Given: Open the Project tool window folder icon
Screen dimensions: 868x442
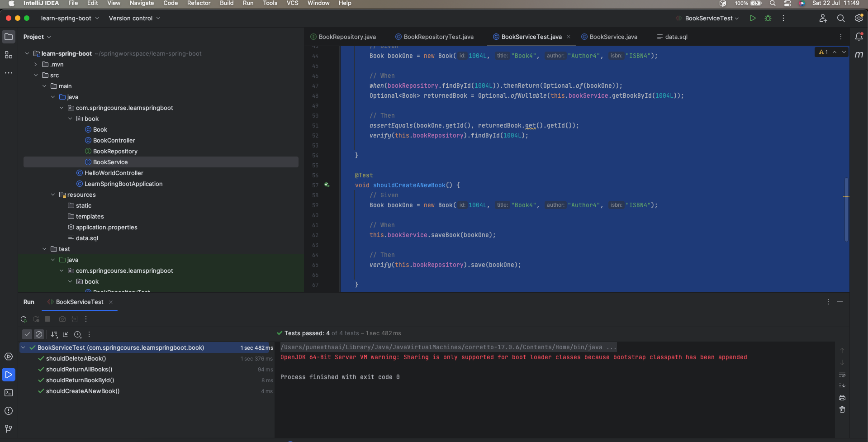Looking at the screenshot, I should pyautogui.click(x=9, y=37).
